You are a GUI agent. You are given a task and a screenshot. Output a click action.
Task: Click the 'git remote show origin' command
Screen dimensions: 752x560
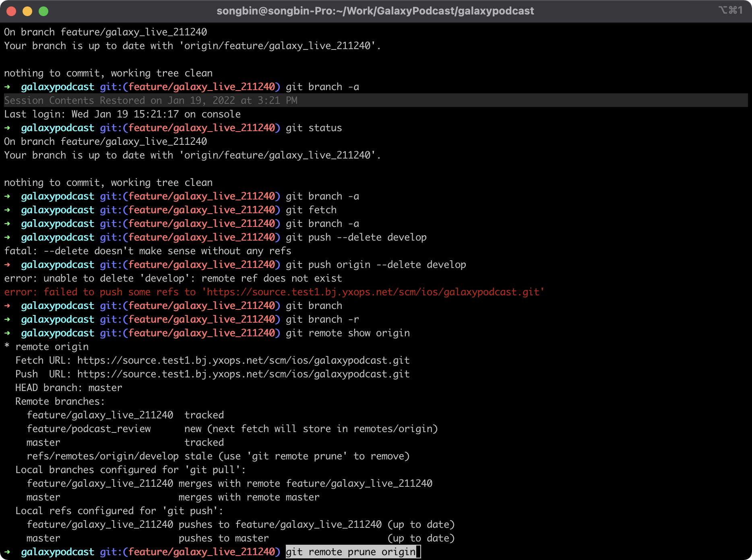pyautogui.click(x=348, y=333)
